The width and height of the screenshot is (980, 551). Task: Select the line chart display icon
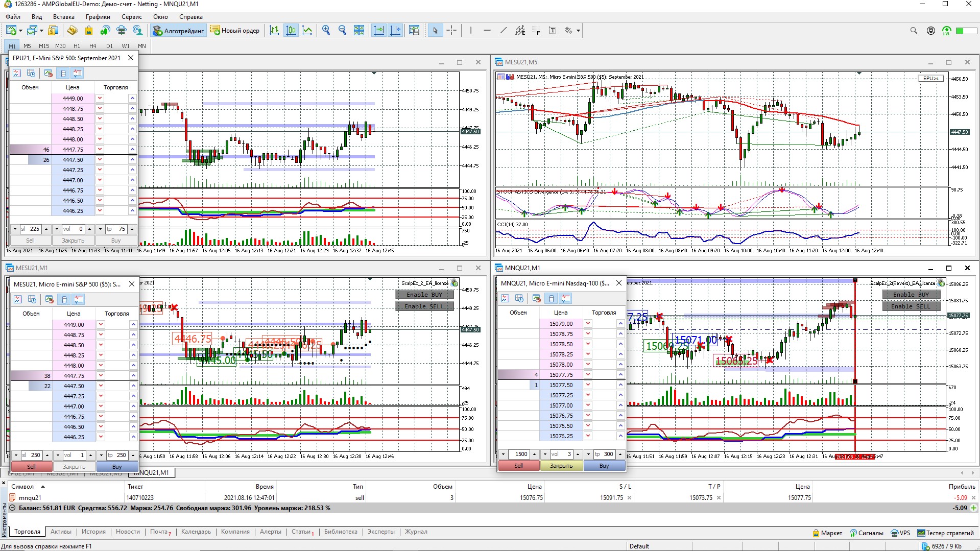point(307,31)
